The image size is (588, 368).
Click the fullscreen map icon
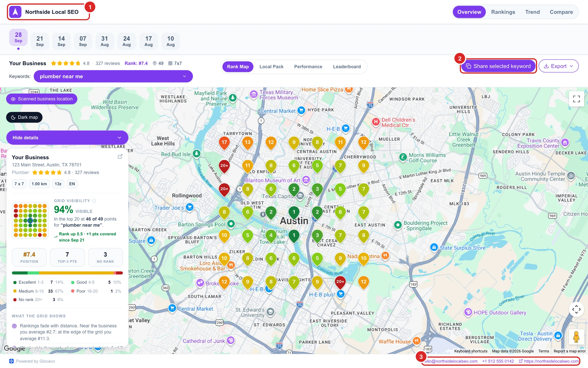(576, 99)
